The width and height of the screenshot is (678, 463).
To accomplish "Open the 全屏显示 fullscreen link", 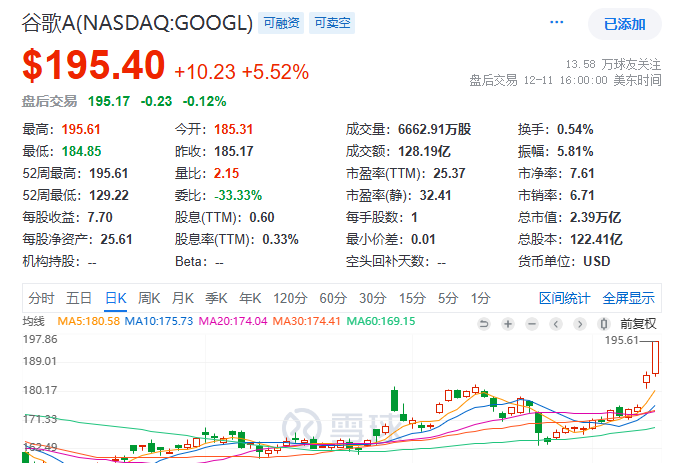I will (628, 298).
